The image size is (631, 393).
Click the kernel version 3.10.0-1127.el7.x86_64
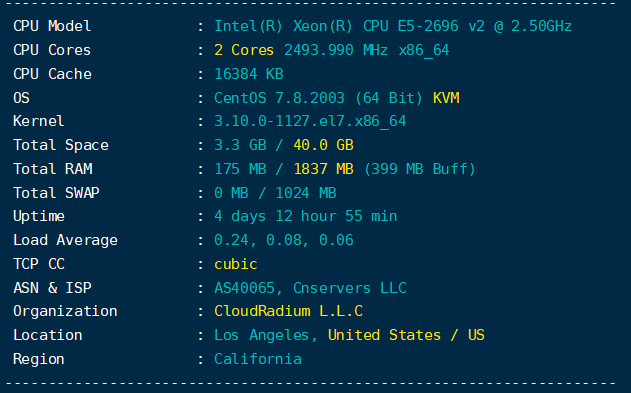[x=310, y=121]
